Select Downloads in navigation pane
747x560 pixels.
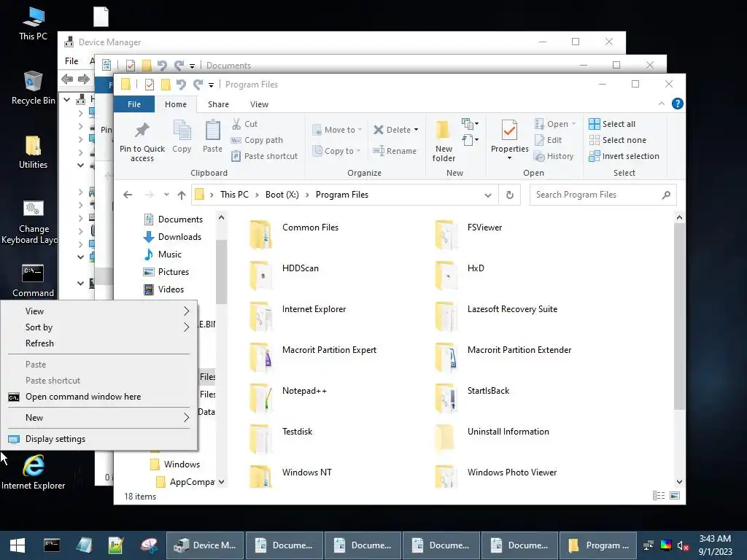click(x=172, y=237)
